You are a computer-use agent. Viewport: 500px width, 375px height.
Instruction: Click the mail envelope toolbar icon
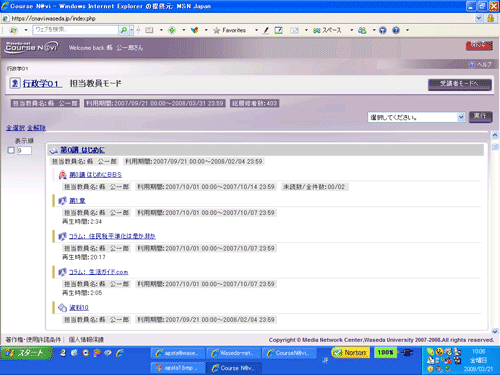click(294, 30)
